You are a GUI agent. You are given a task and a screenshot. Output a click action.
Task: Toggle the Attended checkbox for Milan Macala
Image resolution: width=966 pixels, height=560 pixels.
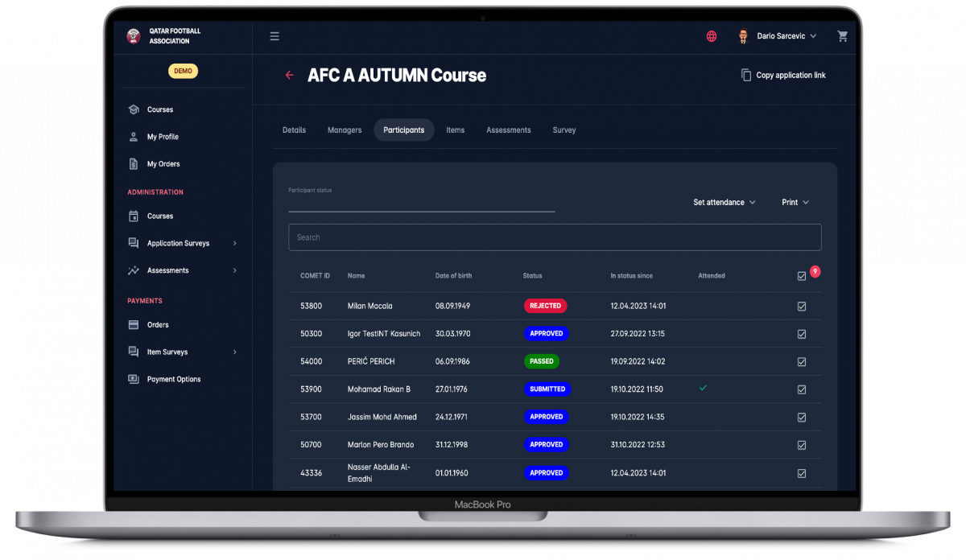[x=801, y=306]
